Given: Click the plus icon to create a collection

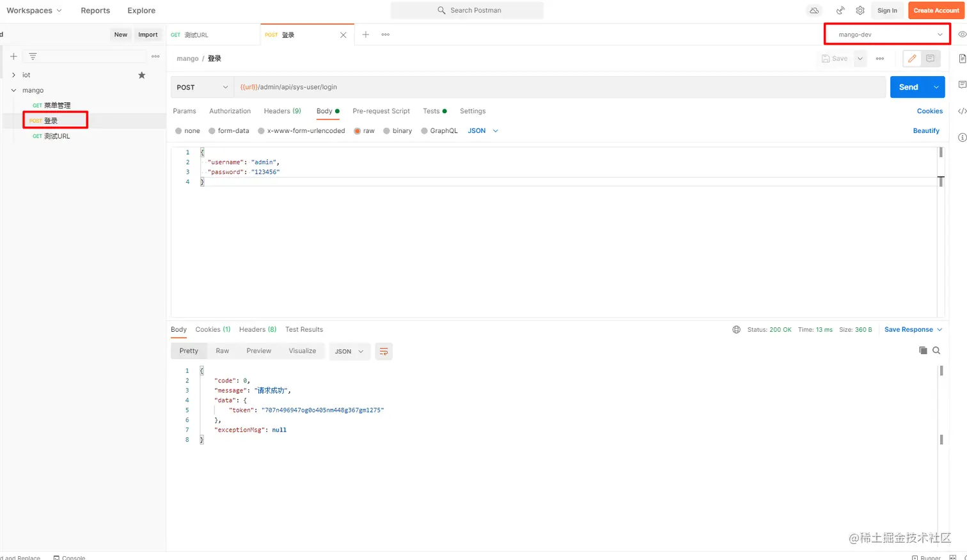Looking at the screenshot, I should [13, 56].
